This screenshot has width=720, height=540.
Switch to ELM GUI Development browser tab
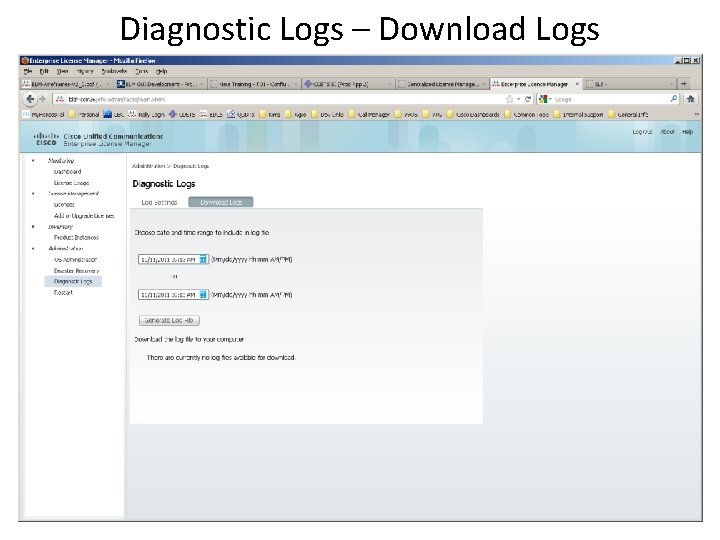tap(159, 84)
